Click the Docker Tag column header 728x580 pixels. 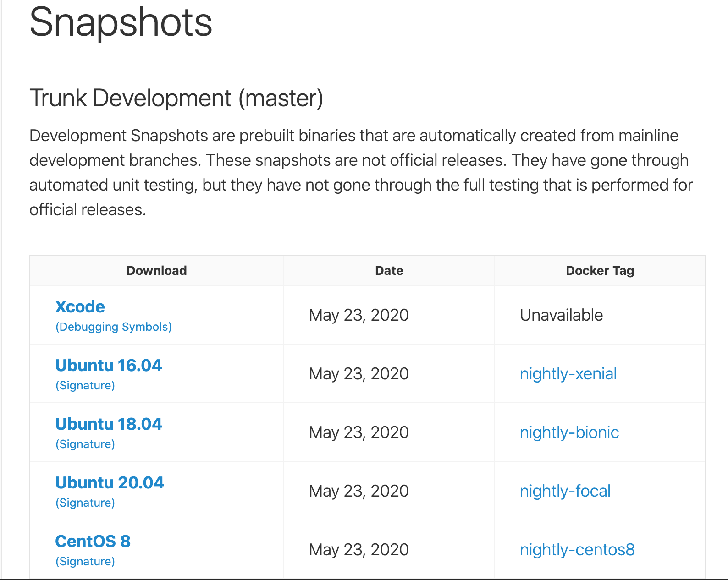tap(600, 270)
